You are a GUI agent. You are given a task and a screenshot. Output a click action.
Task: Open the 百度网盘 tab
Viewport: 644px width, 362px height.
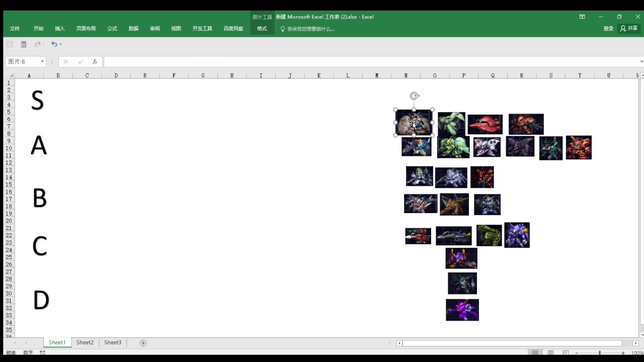click(233, 29)
